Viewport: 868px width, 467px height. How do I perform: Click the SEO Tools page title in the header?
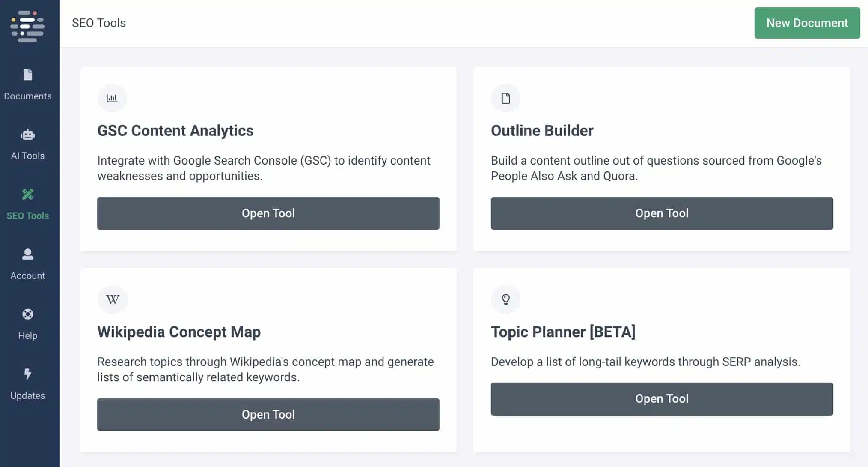pos(99,23)
